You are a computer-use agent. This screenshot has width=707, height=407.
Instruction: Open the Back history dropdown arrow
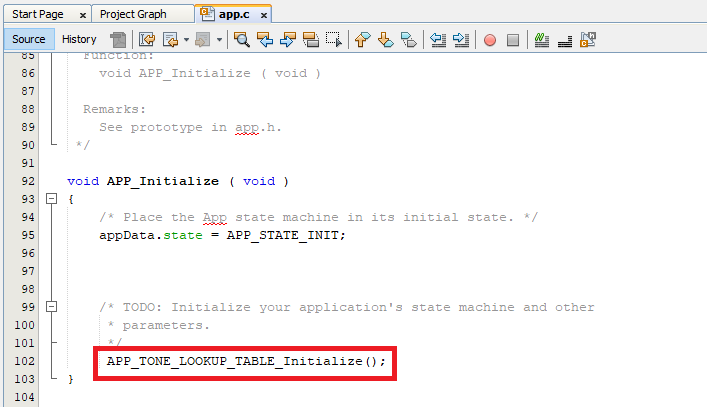point(186,40)
